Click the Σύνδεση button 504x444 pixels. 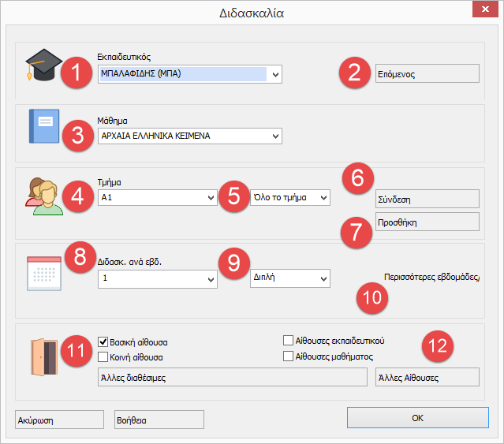tap(427, 200)
